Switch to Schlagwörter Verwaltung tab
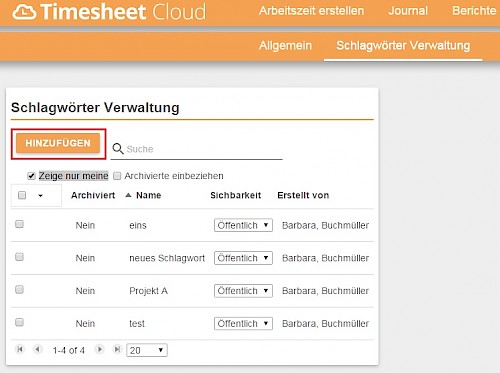The height and width of the screenshot is (373, 500). [403, 46]
